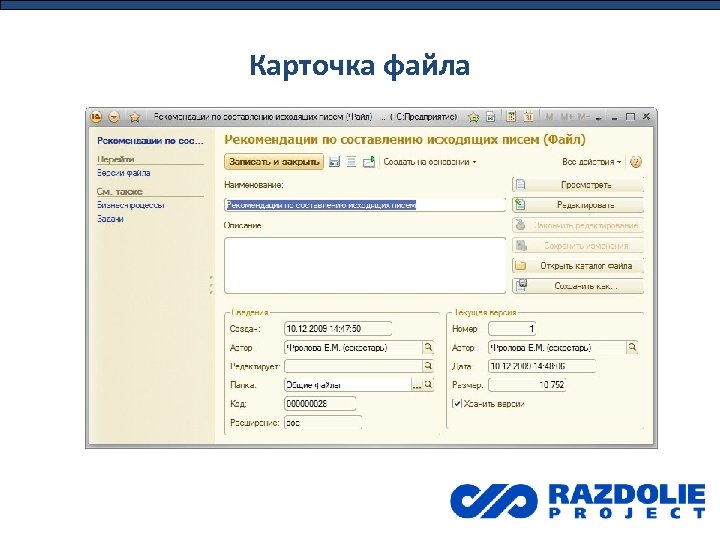The width and height of the screenshot is (720, 540).
Task: Open 'Задачи' navigation link
Action: click(x=110, y=219)
